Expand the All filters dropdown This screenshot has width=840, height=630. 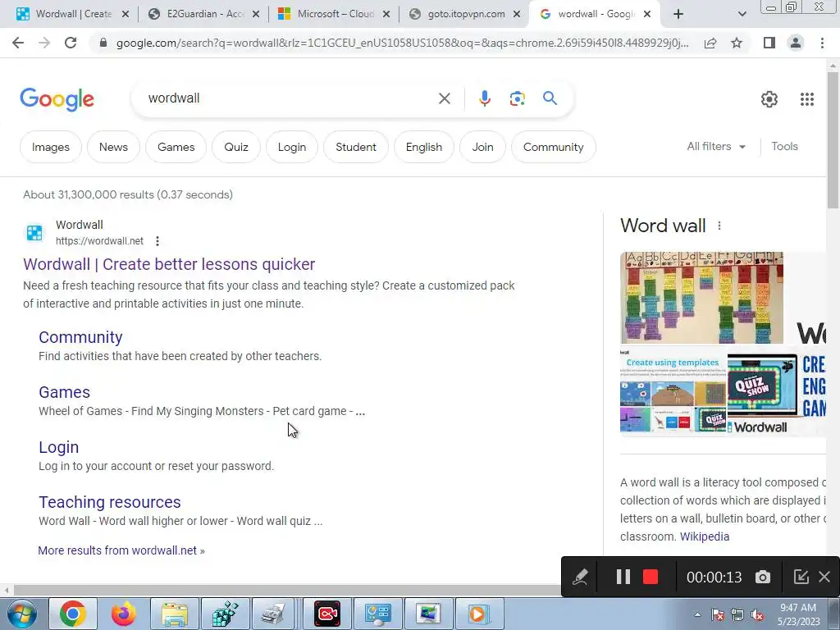click(716, 146)
